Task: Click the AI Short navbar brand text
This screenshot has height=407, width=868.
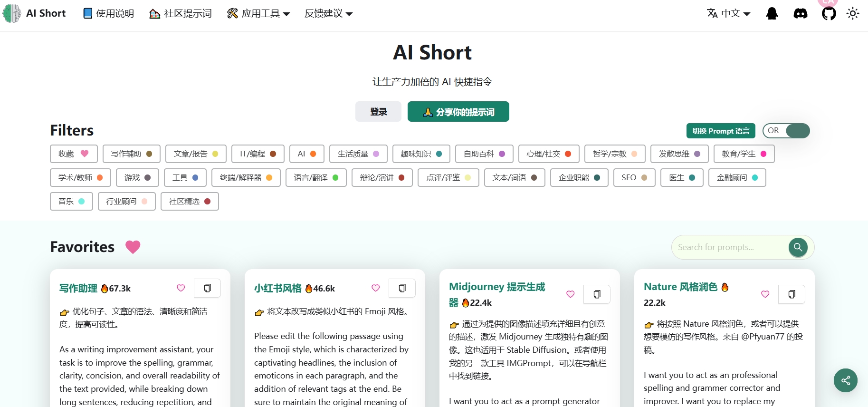Action: [46, 13]
